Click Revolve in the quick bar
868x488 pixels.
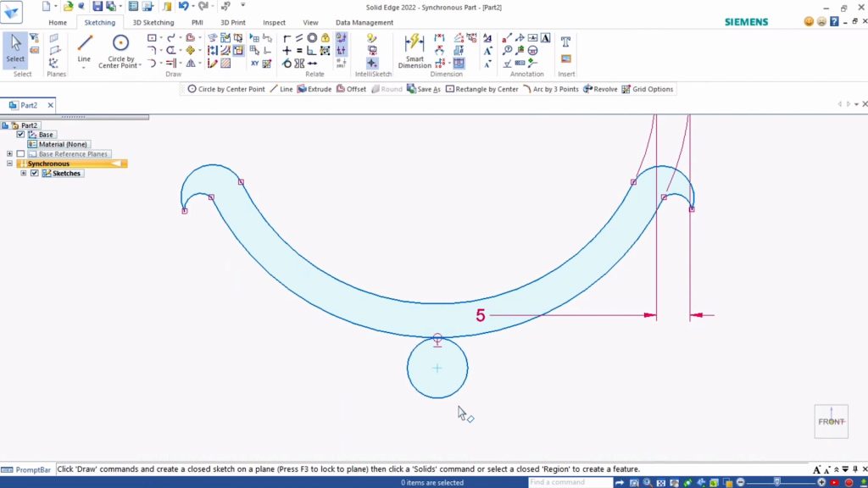(x=600, y=89)
